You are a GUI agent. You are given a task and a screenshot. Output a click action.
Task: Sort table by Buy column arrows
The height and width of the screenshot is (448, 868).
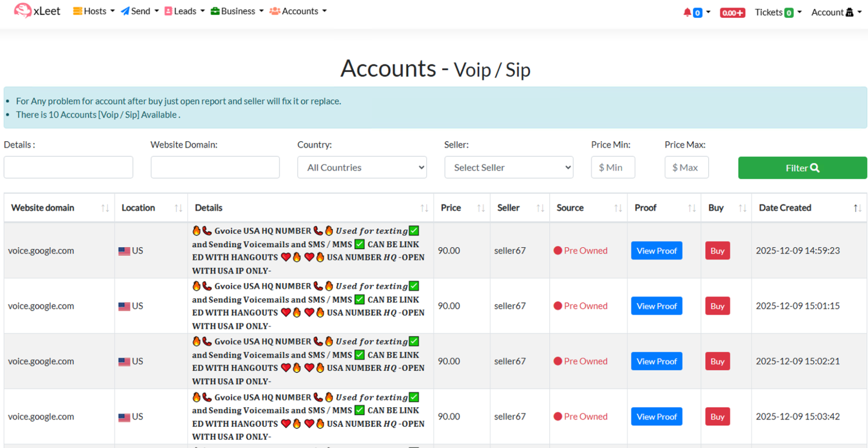pyautogui.click(x=743, y=208)
